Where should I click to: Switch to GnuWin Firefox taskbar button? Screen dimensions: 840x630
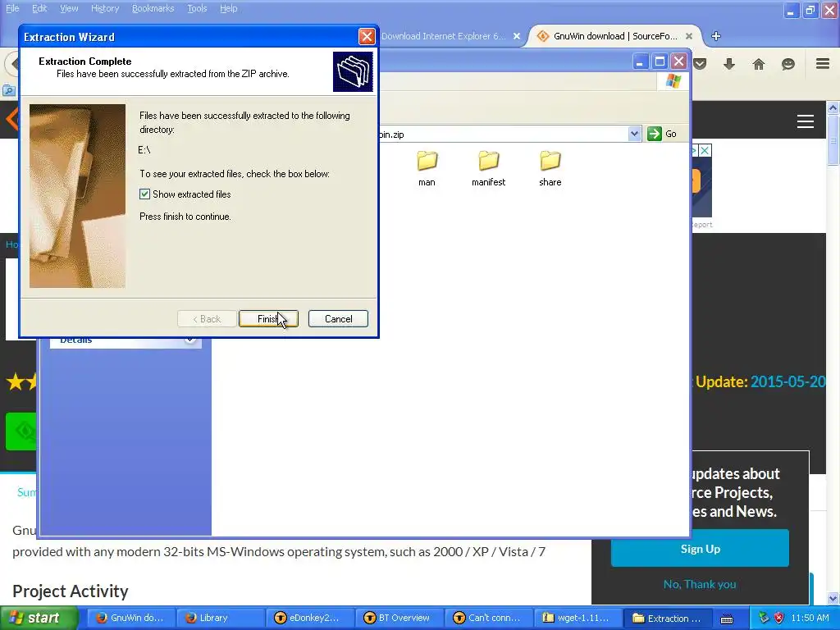[130, 618]
